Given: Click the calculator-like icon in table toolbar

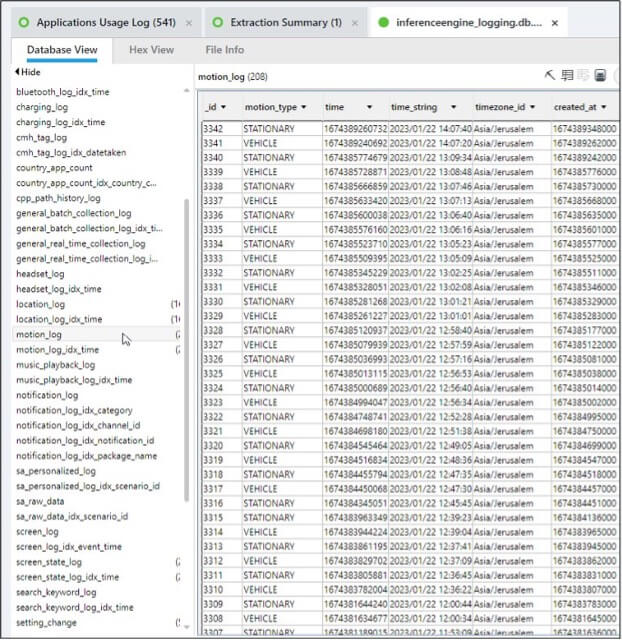Looking at the screenshot, I should 600,76.
